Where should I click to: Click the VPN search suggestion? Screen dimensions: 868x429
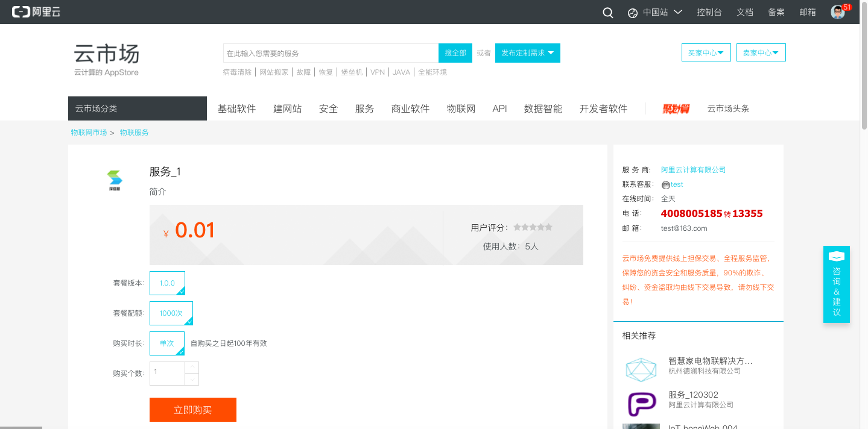pyautogui.click(x=378, y=72)
